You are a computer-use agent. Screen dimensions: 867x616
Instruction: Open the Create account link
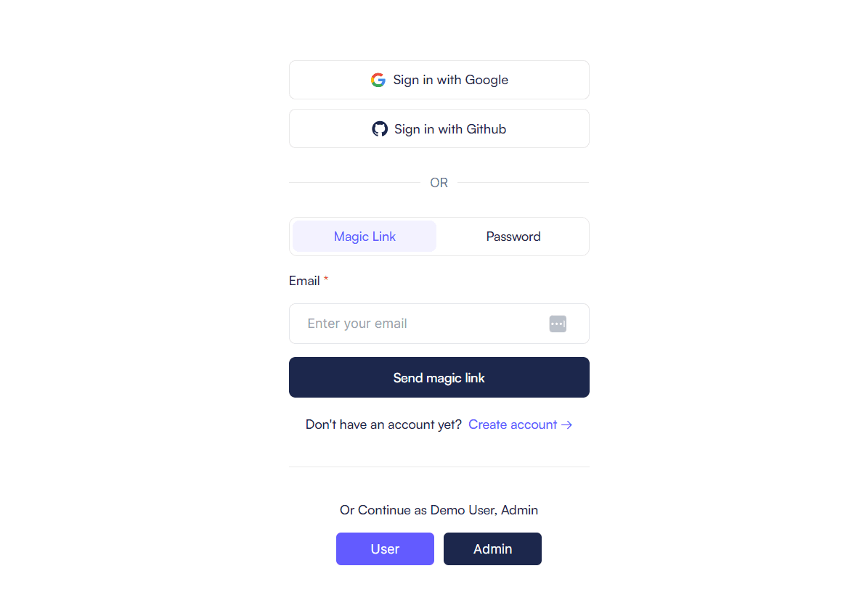pyautogui.click(x=513, y=424)
